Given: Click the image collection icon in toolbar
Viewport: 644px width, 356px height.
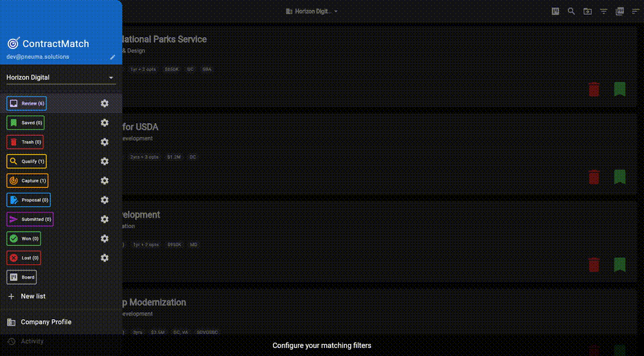Looking at the screenshot, I should (x=620, y=11).
